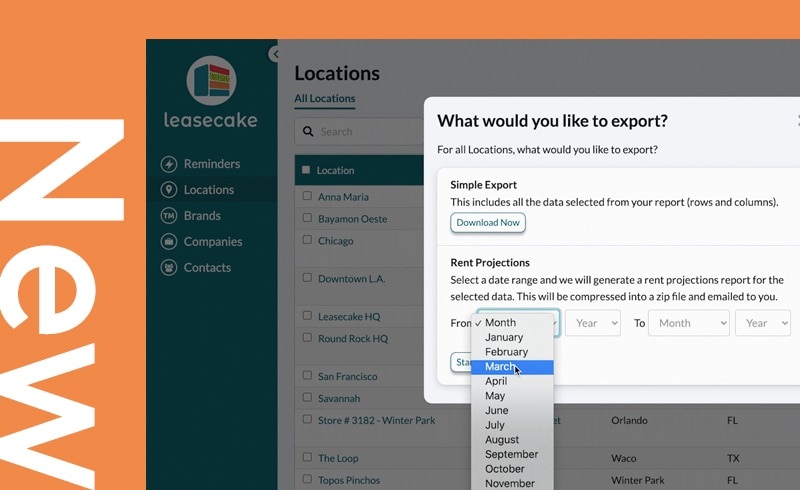Click the Orlando city cell
The width and height of the screenshot is (800, 490).
(629, 421)
